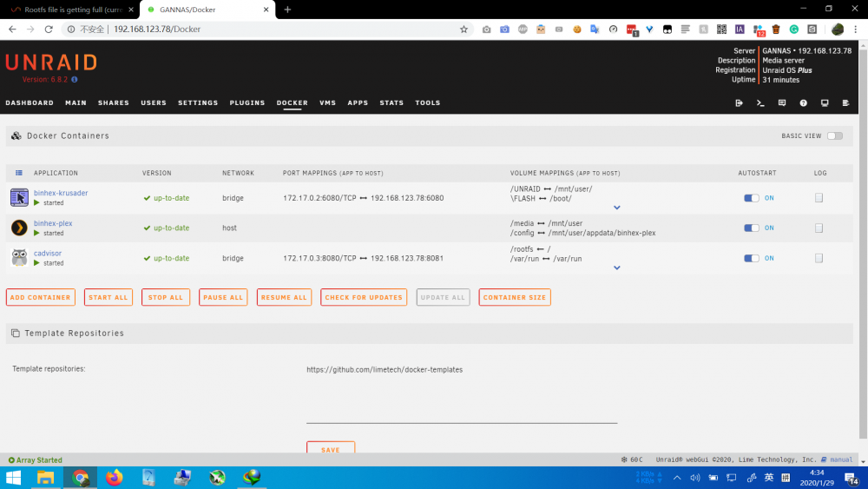Open the Main menu

click(76, 103)
